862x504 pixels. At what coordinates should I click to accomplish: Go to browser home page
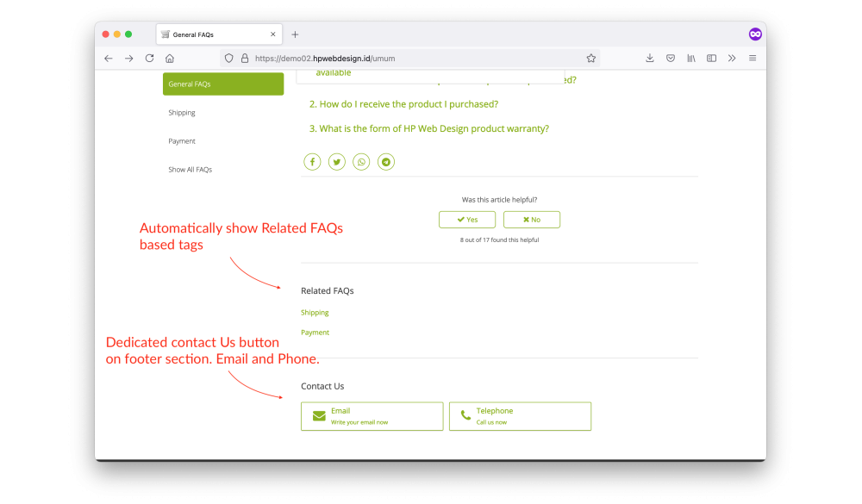170,59
